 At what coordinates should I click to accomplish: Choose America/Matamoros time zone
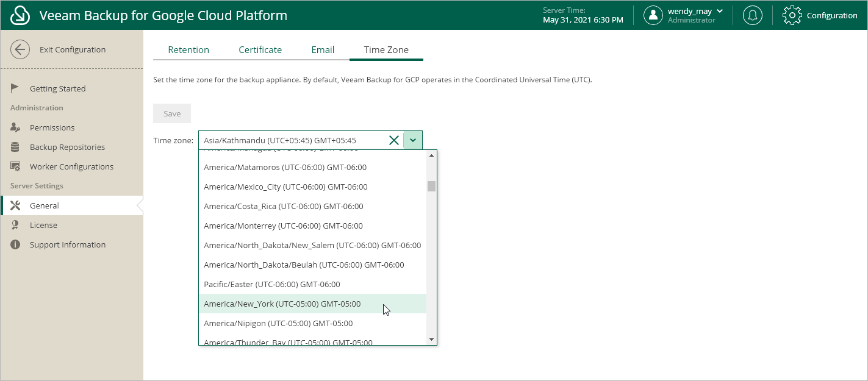click(312, 167)
